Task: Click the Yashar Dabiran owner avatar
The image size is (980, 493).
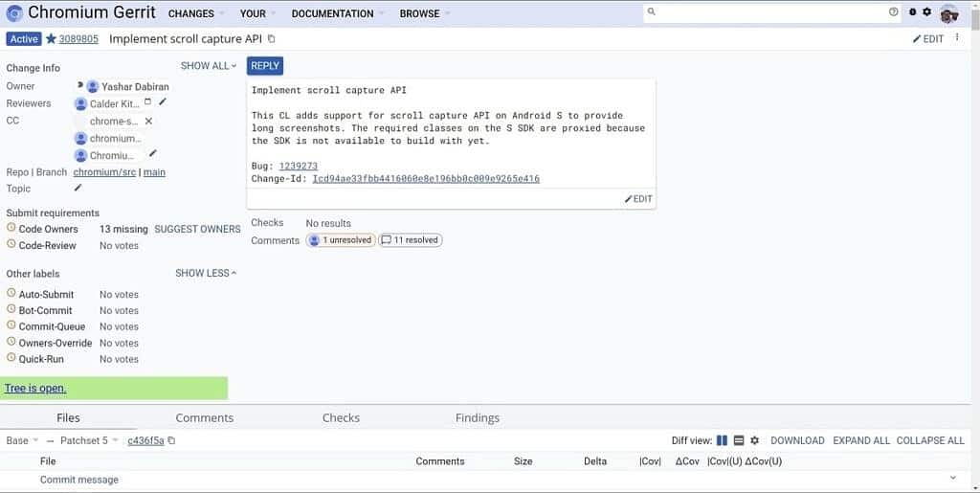Action: click(93, 86)
